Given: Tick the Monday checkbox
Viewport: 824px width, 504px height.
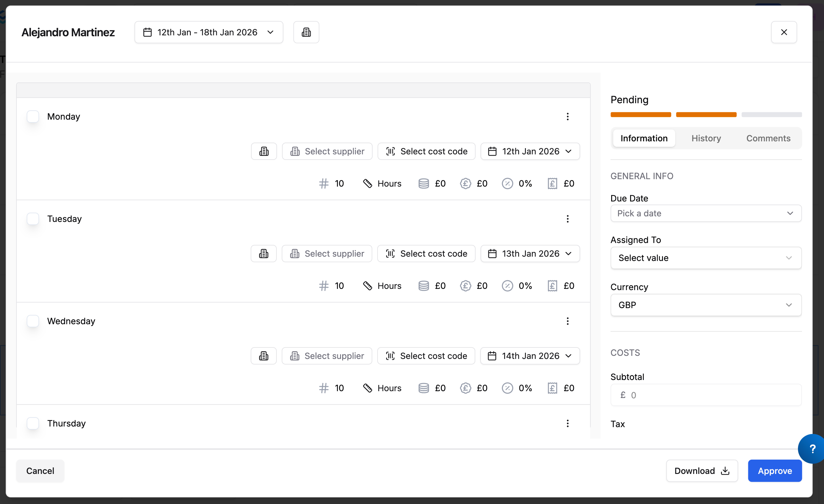Looking at the screenshot, I should [x=33, y=117].
